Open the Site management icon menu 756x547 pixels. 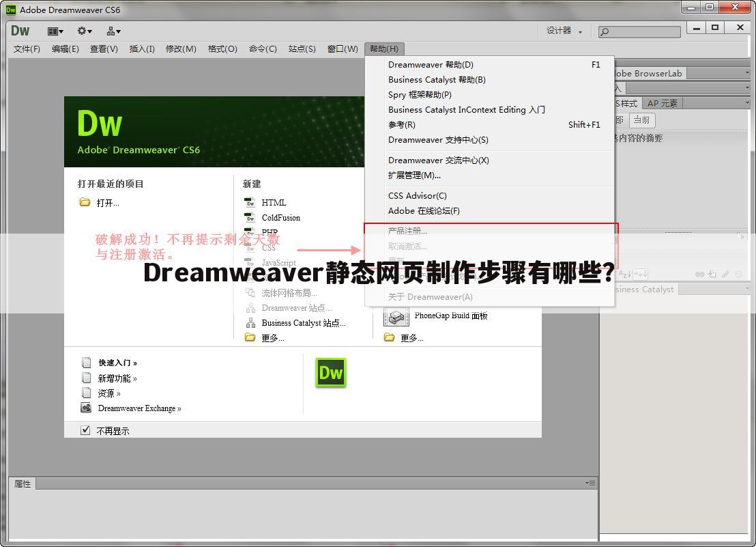pyautogui.click(x=113, y=31)
